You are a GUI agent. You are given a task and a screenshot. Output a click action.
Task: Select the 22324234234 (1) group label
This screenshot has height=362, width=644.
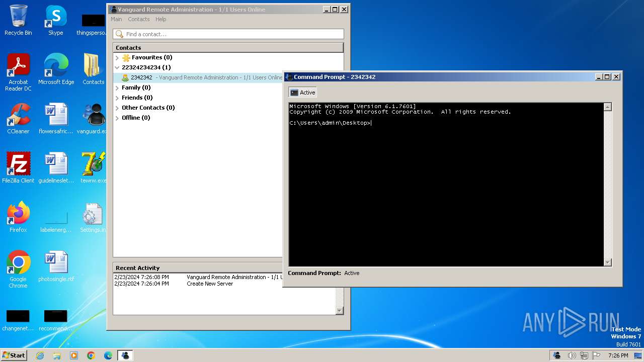tap(146, 67)
